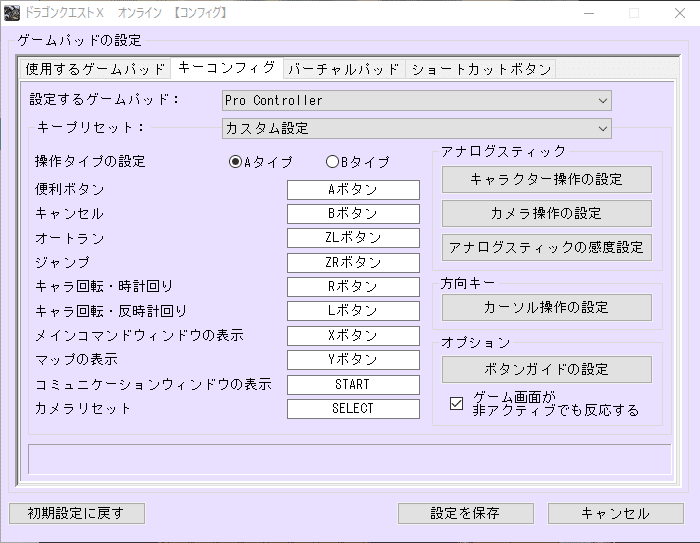The width and height of the screenshot is (700, 543).
Task: Switch to the ショートカットボタン tab
Action: [x=481, y=69]
